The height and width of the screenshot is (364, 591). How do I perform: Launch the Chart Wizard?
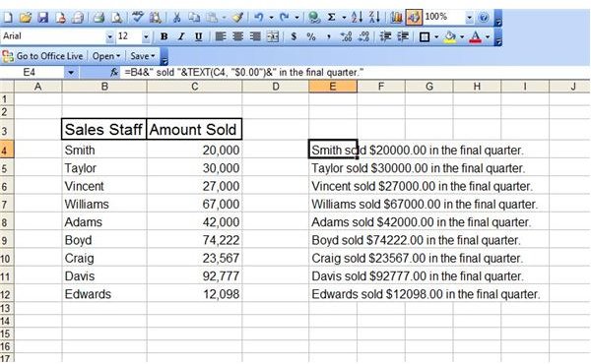396,18
